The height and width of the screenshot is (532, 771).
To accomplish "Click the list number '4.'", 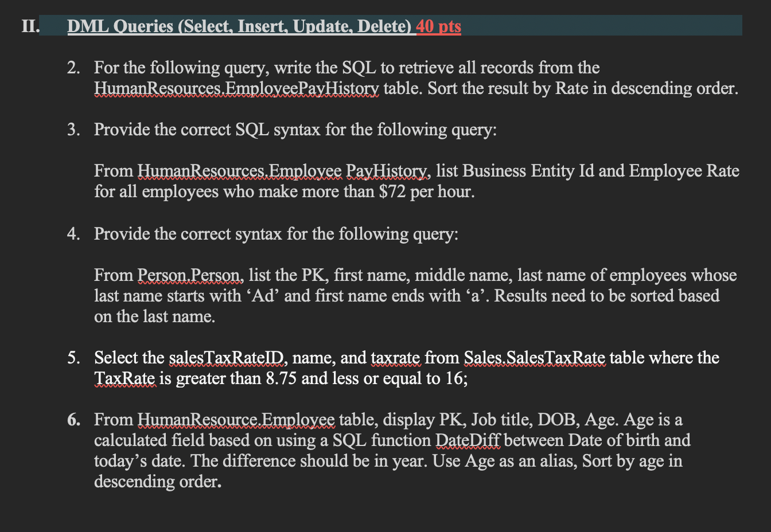I will [x=73, y=234].
